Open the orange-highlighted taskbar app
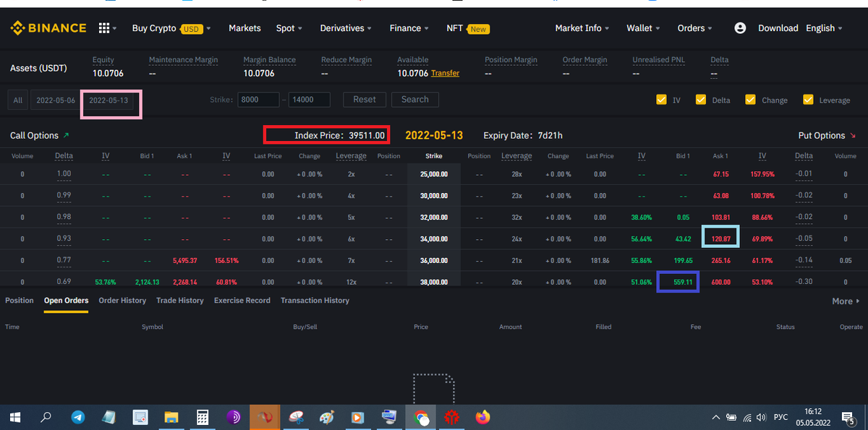 (x=265, y=417)
